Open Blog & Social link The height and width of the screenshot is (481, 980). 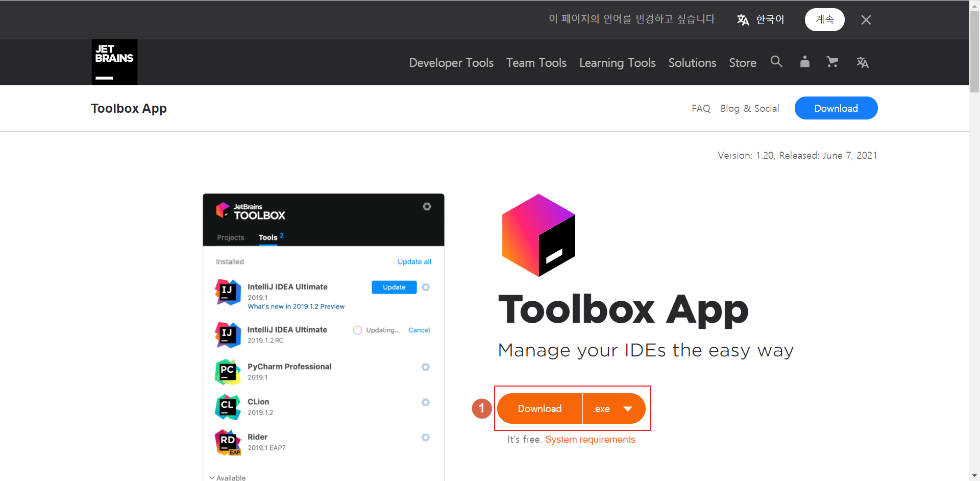pos(750,108)
